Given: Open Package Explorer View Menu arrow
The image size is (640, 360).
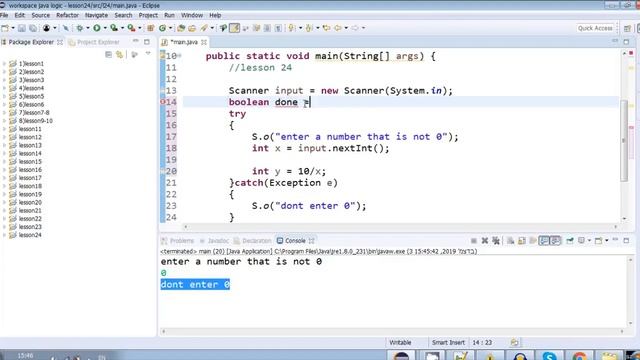Looking at the screenshot, I should (x=148, y=54).
